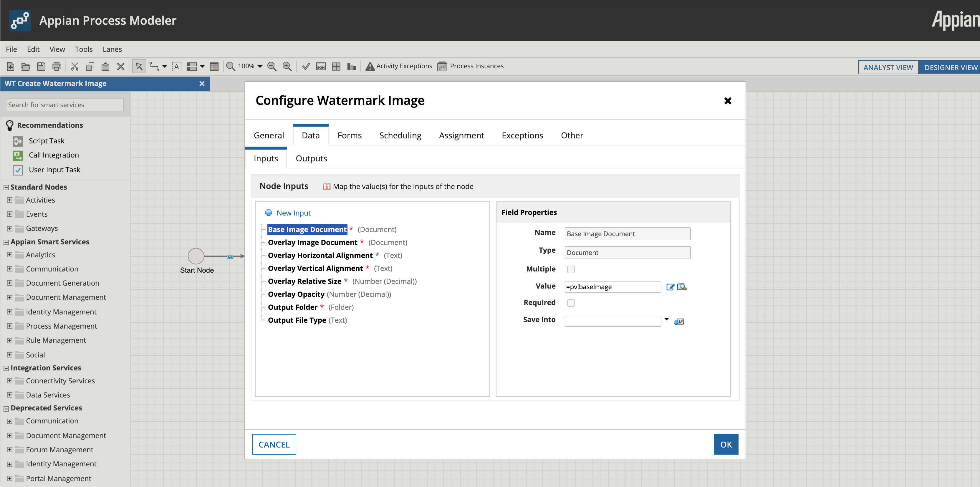Select the Call Integration recommendation
Viewport: 980px width, 487px height.
click(54, 155)
